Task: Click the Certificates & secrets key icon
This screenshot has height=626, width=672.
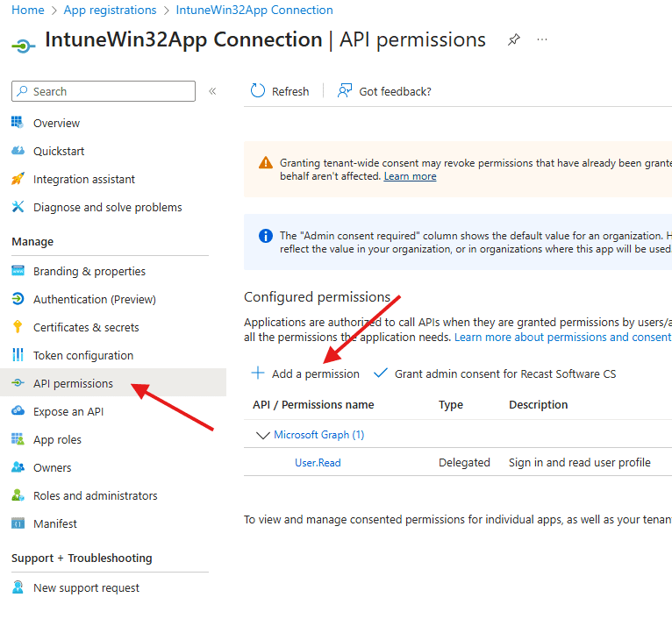Action: (18, 327)
